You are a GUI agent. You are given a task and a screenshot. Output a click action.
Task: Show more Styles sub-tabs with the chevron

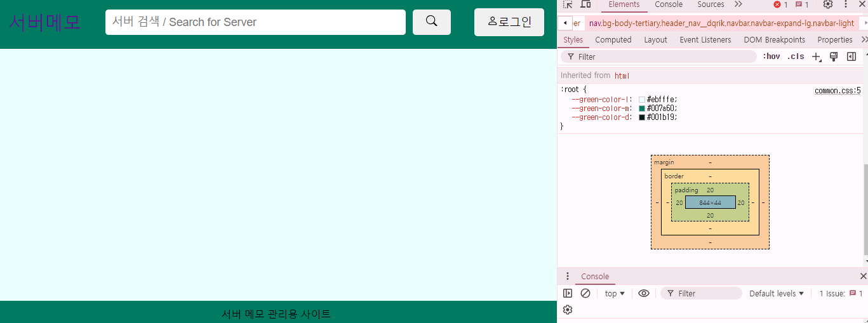point(864,39)
